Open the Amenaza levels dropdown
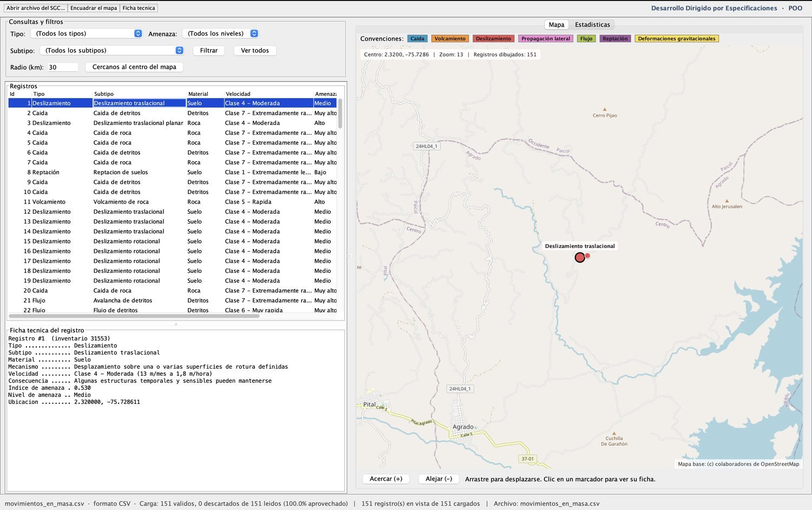This screenshot has width=812, height=510. 220,34
